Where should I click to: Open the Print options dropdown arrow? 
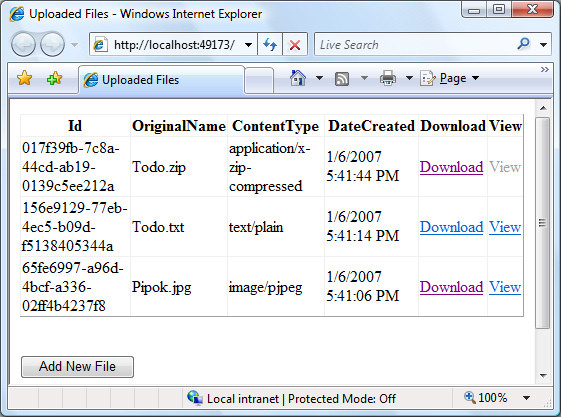(x=409, y=78)
